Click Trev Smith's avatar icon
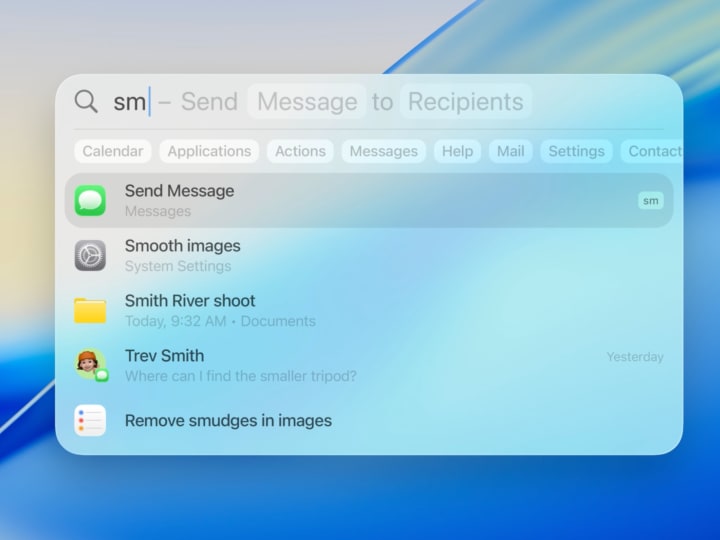 91,365
